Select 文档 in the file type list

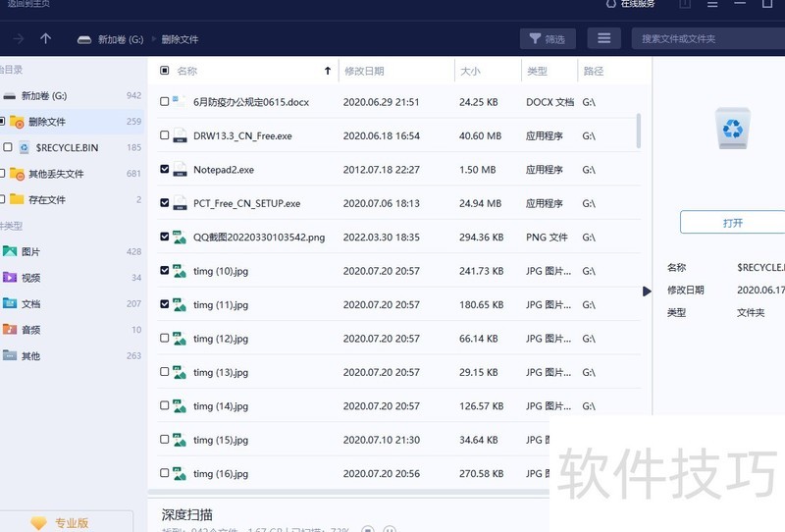(x=30, y=304)
